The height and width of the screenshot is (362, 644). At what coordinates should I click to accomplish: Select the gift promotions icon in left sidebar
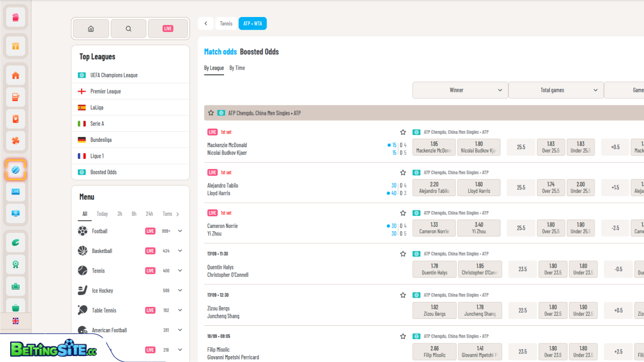tap(16, 47)
